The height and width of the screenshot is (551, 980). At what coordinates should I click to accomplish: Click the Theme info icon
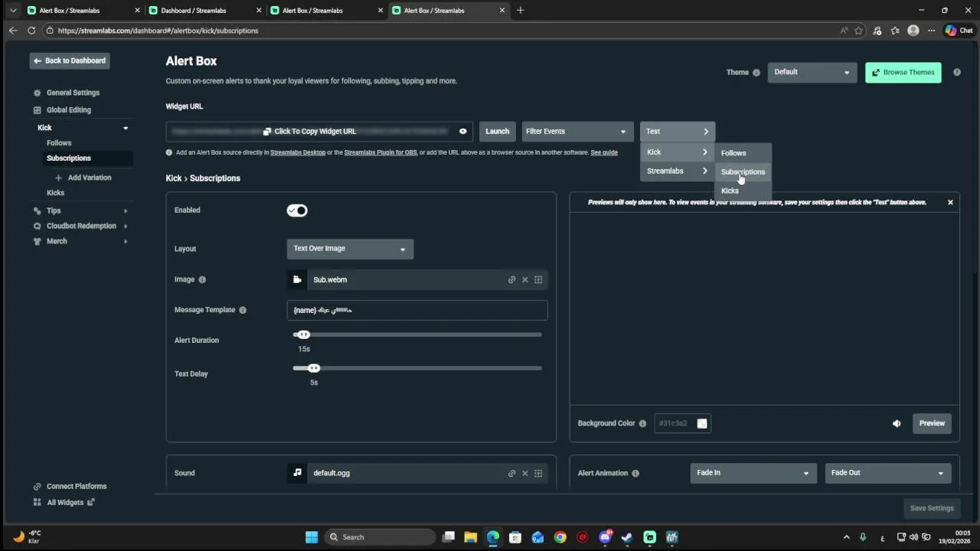pos(756,73)
